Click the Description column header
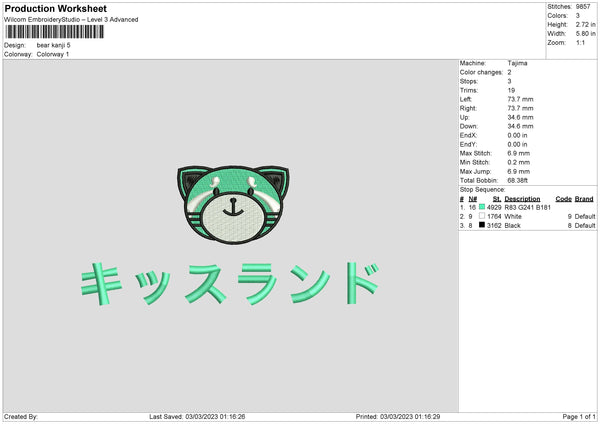This screenshot has width=600, height=424. (x=522, y=199)
